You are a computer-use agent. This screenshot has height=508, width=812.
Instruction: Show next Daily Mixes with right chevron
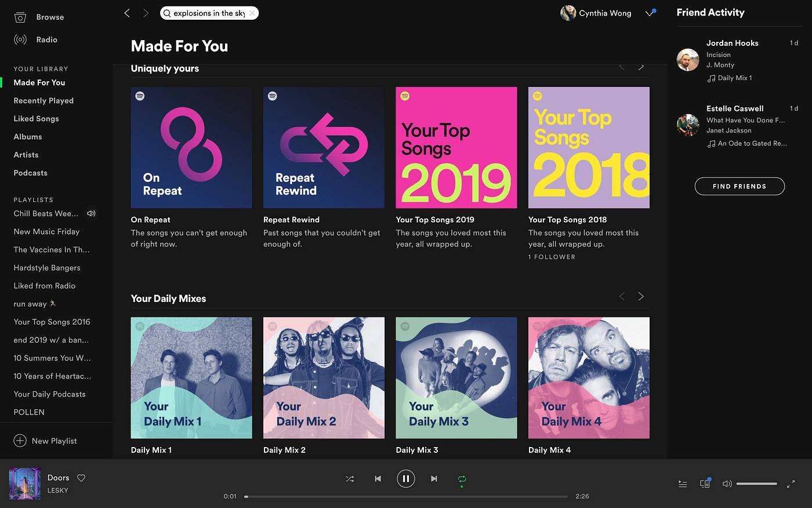tap(641, 296)
